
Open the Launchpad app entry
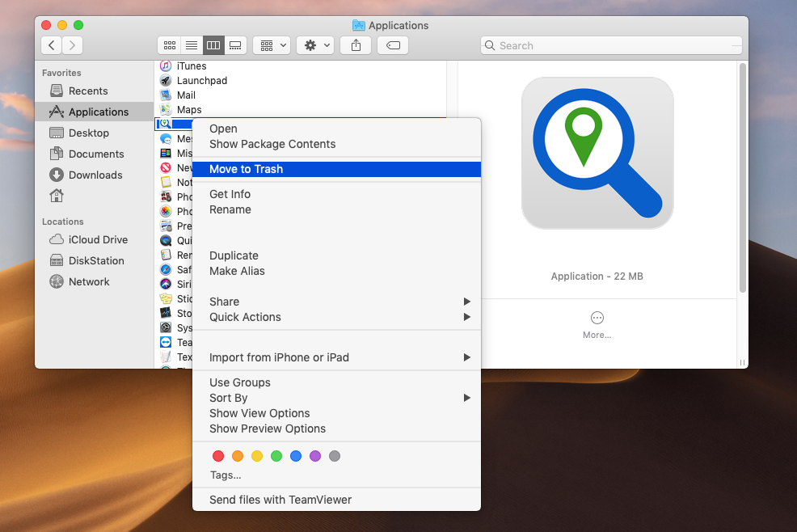click(202, 81)
